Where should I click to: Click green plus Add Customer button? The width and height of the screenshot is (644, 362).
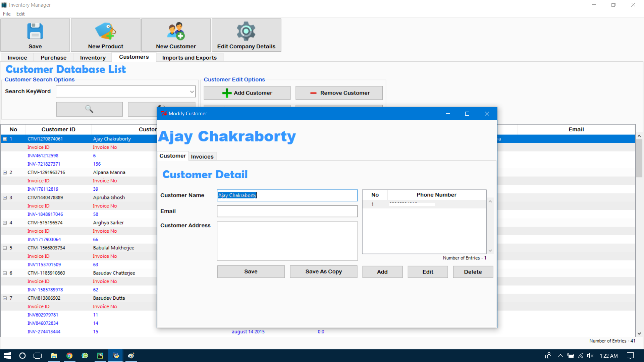[x=247, y=93]
